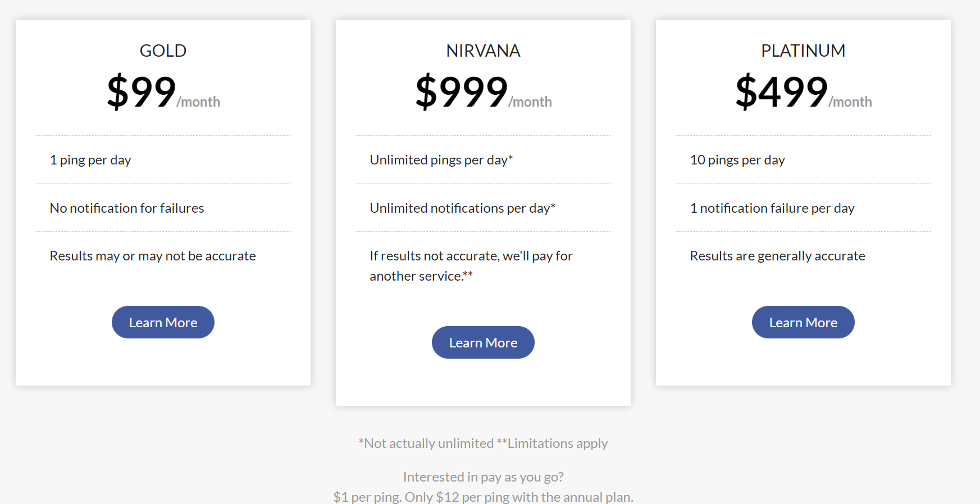Screen dimensions: 980x504
Task: Click the "1 ping per day" feature
Action: (x=90, y=160)
